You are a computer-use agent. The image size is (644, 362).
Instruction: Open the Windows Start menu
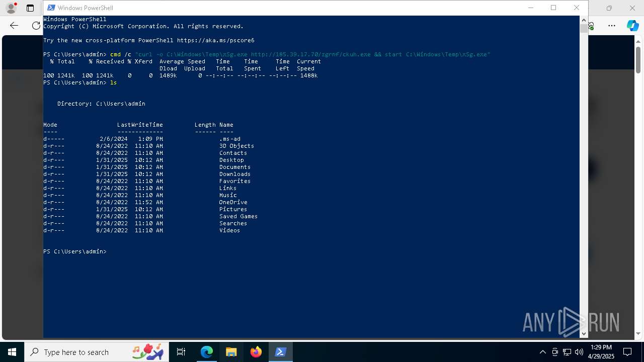pyautogui.click(x=12, y=352)
